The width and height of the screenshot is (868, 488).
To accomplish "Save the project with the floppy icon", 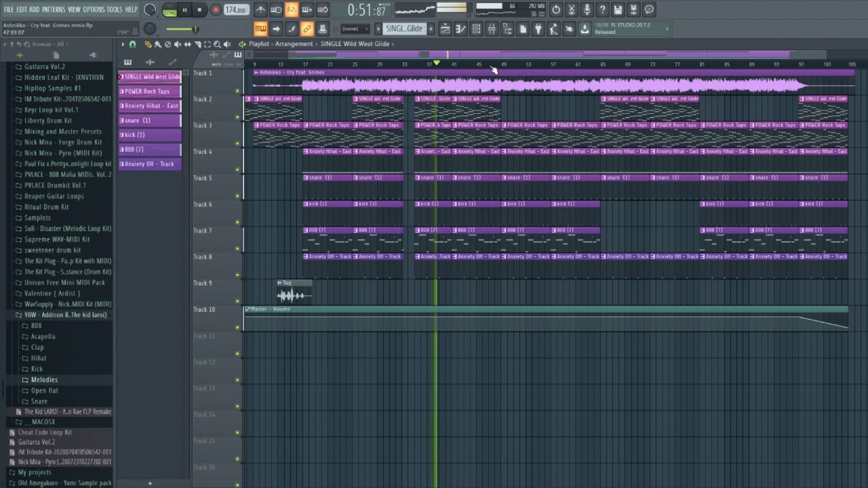I will point(618,9).
